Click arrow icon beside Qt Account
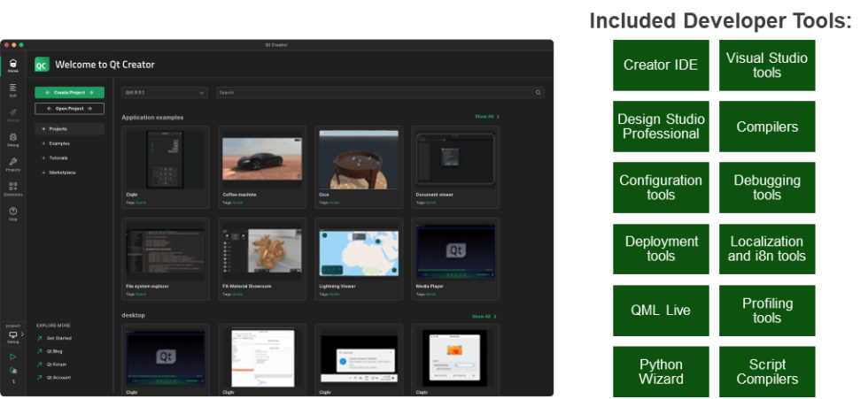The height and width of the screenshot is (399, 868). 39,378
